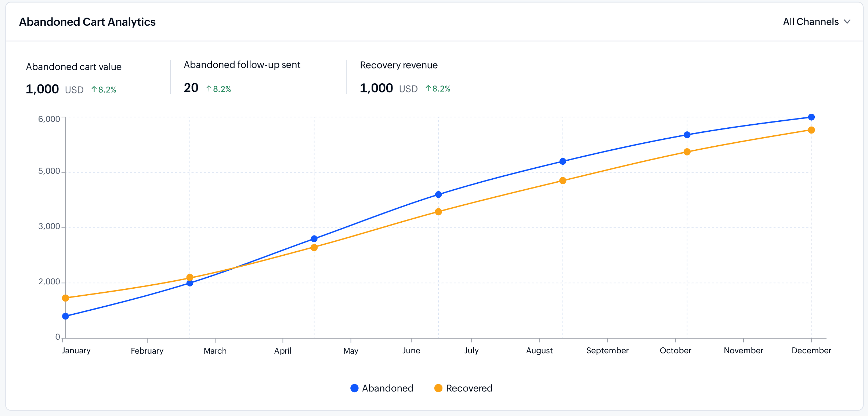The width and height of the screenshot is (868, 416).
Task: Click the December x-axis label
Action: pyautogui.click(x=811, y=351)
